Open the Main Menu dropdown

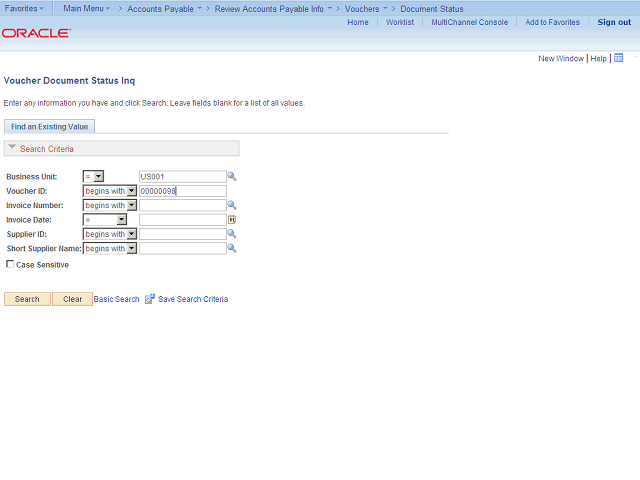[x=87, y=8]
